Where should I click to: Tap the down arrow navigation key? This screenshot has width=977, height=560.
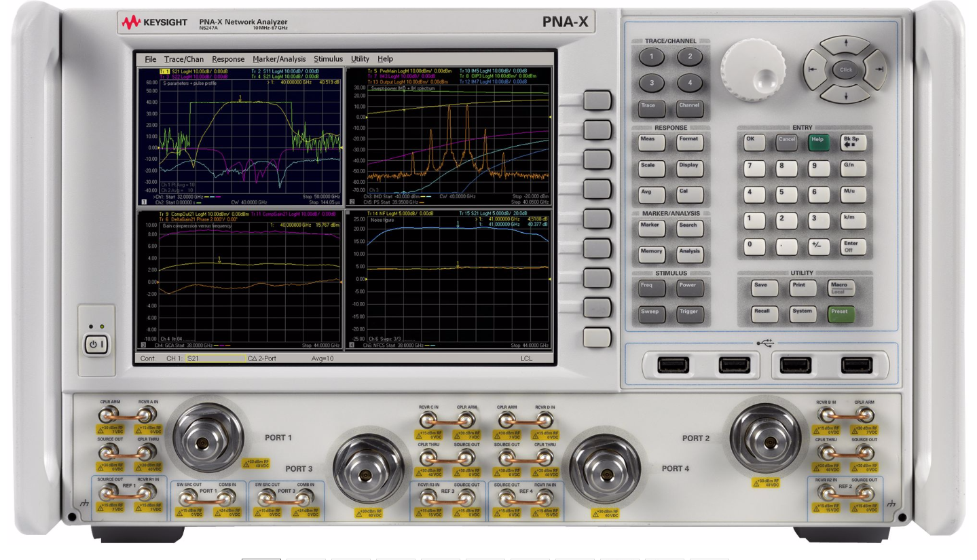tap(846, 94)
